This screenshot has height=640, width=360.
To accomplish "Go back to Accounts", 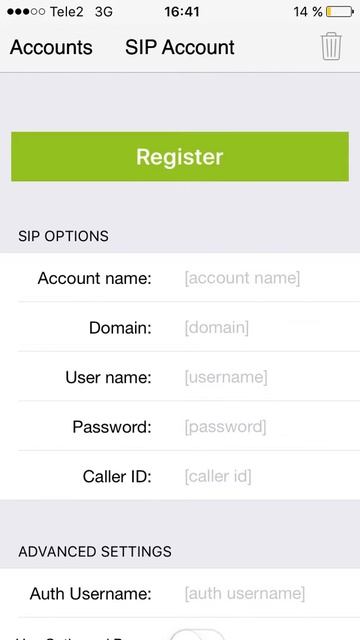I will coord(51,47).
